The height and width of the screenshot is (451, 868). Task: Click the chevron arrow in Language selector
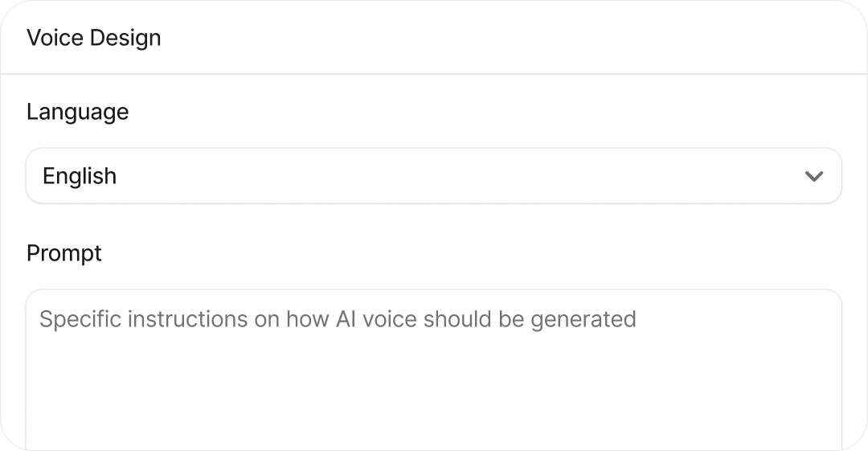pos(814,176)
